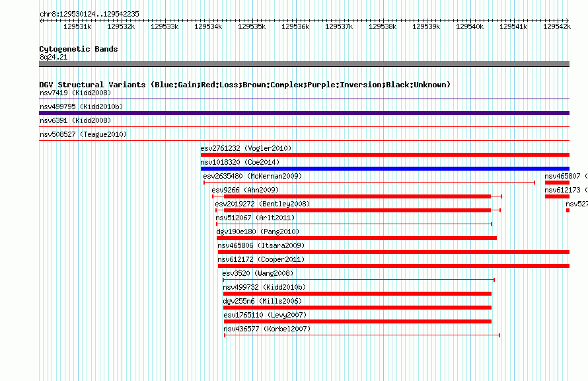Open the dgv190e180 (Pang2010) label
The image size is (588, 381).
258,232
